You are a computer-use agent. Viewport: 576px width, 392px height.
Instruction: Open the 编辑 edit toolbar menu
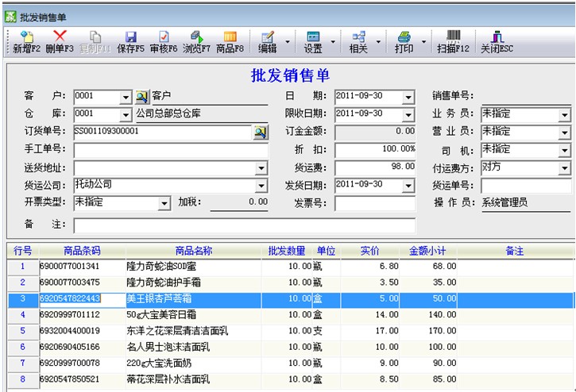pos(268,41)
